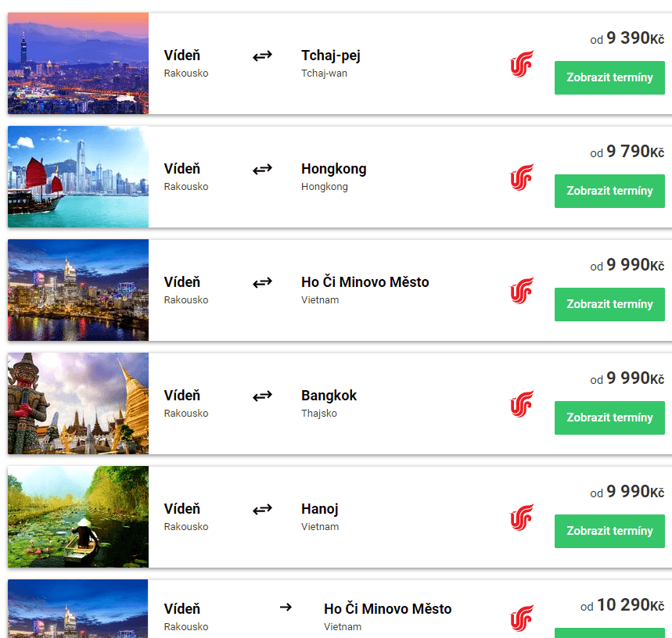The width and height of the screenshot is (672, 638).
Task: Open the Bangkok temple guardian photo
Action: (78, 403)
